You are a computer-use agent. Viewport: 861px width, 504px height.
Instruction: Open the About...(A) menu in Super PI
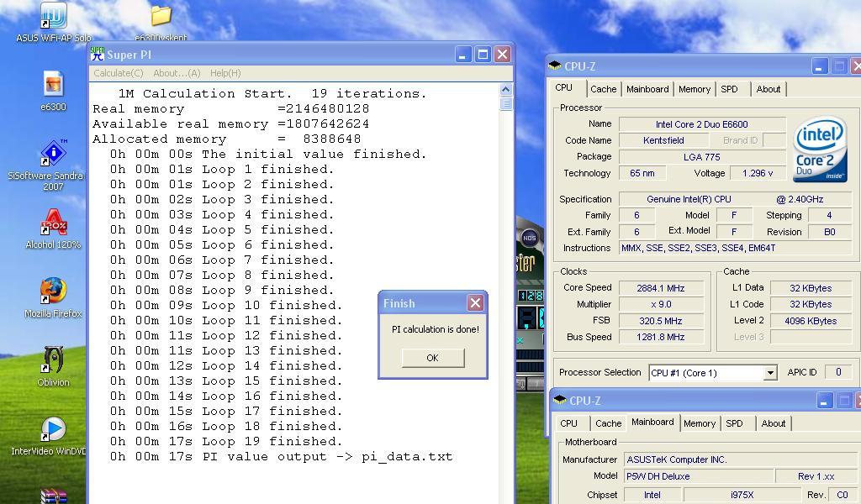click(x=177, y=73)
